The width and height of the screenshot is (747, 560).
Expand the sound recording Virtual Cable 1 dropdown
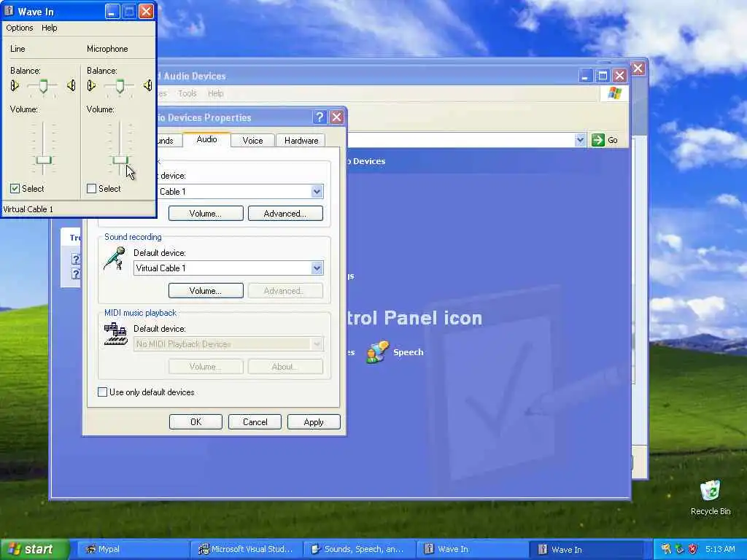tap(317, 268)
